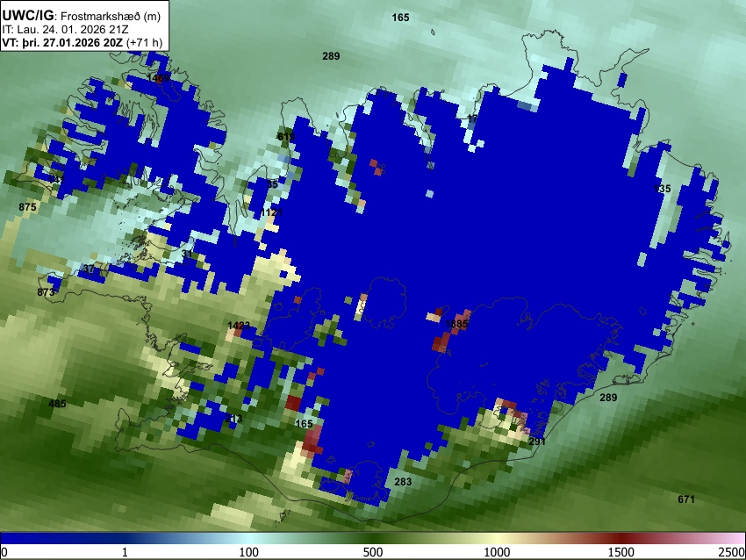The width and height of the screenshot is (746, 560).
Task: Select the 500 label on the color scale
Action: (373, 552)
